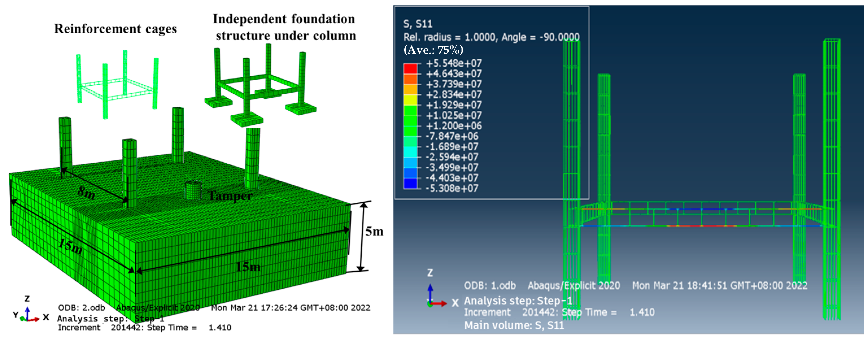Click the S, S11 legend title
The width and height of the screenshot is (868, 338).
[x=417, y=24]
